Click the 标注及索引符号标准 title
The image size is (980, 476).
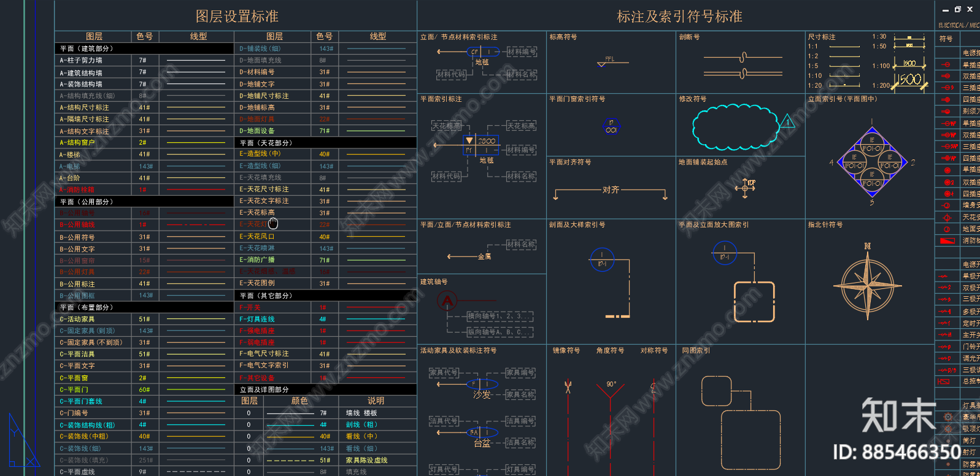coord(679,17)
